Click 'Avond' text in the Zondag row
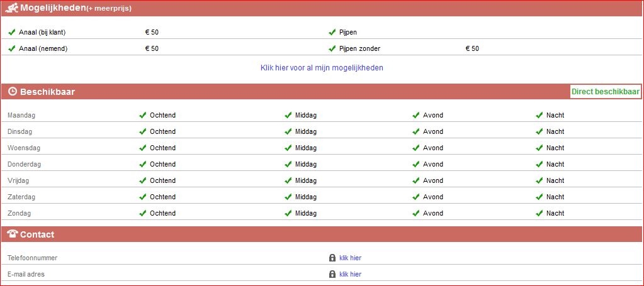This screenshot has height=286, width=644. (433, 213)
